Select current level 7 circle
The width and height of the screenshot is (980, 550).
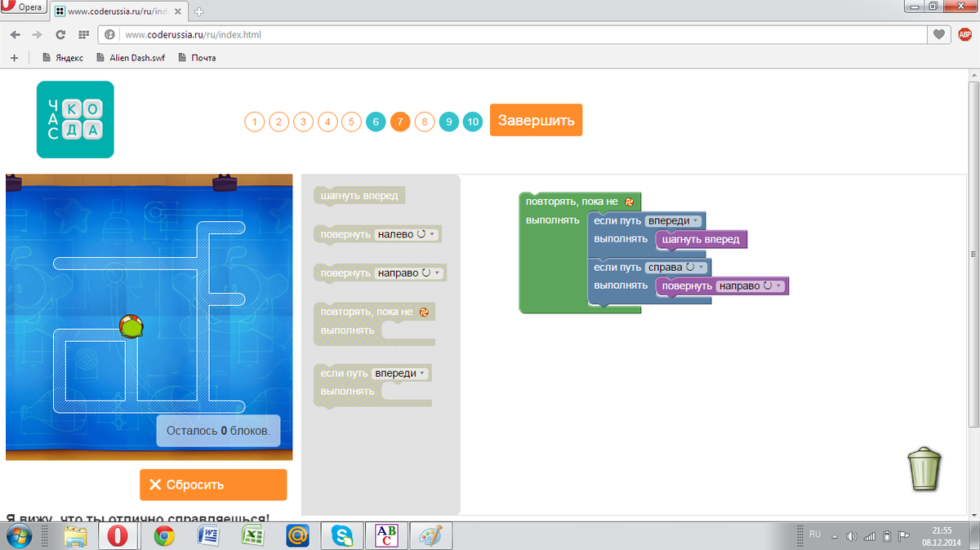tap(399, 122)
